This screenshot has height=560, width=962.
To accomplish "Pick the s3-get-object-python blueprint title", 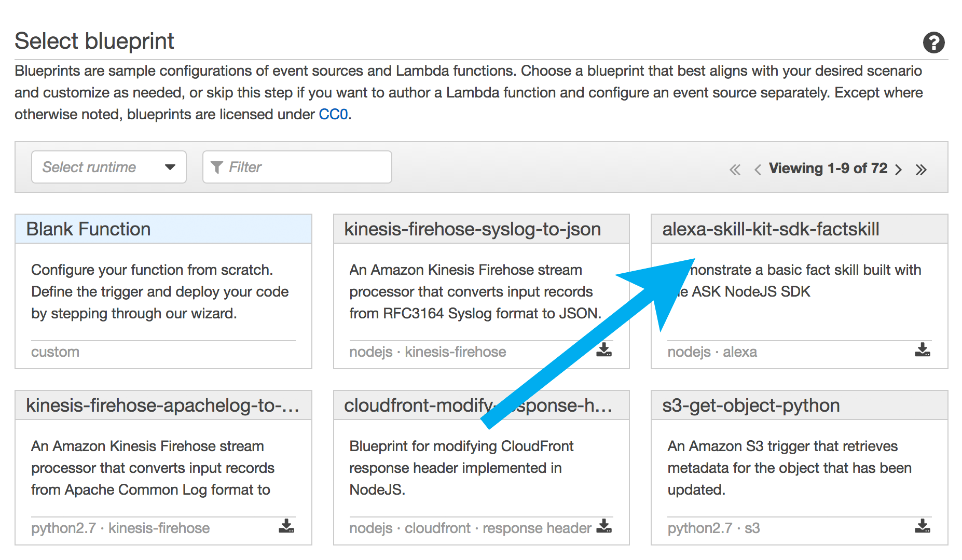I will click(x=751, y=405).
